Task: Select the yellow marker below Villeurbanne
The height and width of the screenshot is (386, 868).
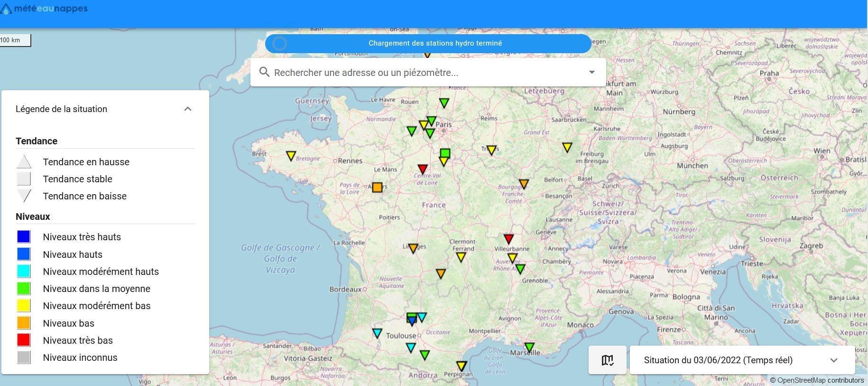Action: (512, 258)
